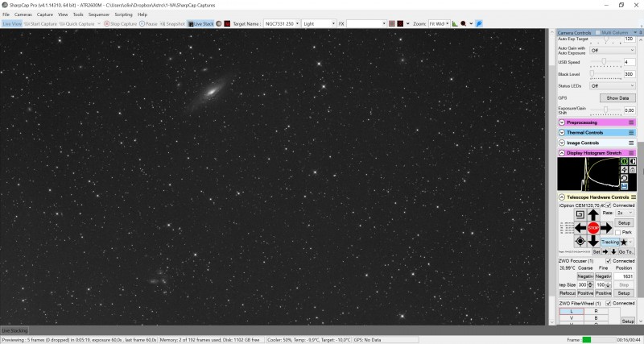This screenshot has height=344, width=644.
Task: Click the pink-gray swatch icon after FX dropdown
Action: tap(392, 24)
